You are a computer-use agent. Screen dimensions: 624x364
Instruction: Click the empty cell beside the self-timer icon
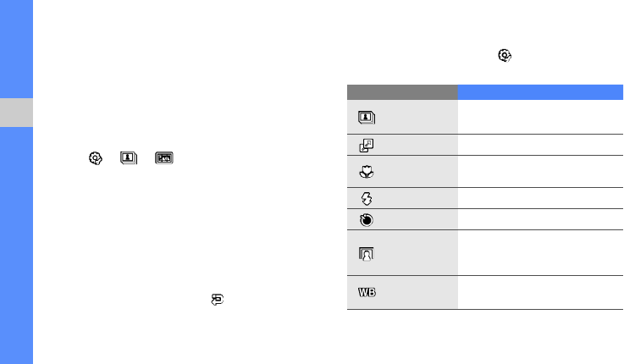point(539,219)
